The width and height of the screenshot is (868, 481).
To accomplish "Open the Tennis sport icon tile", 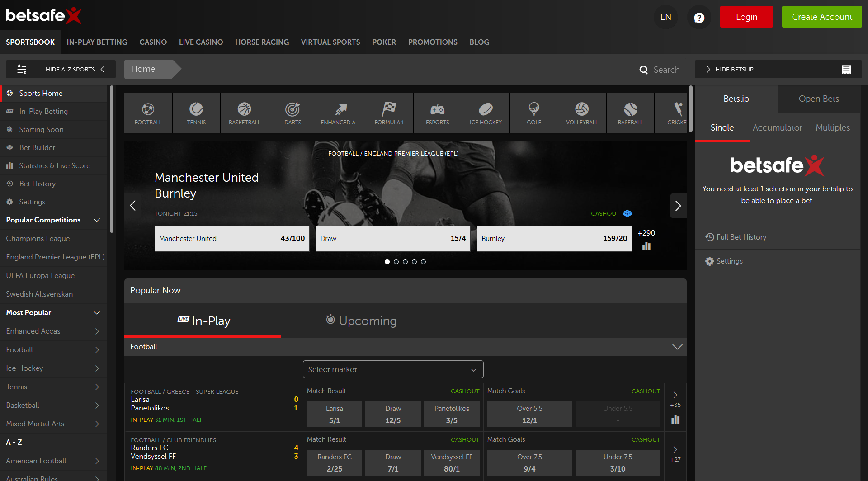I will click(x=196, y=113).
